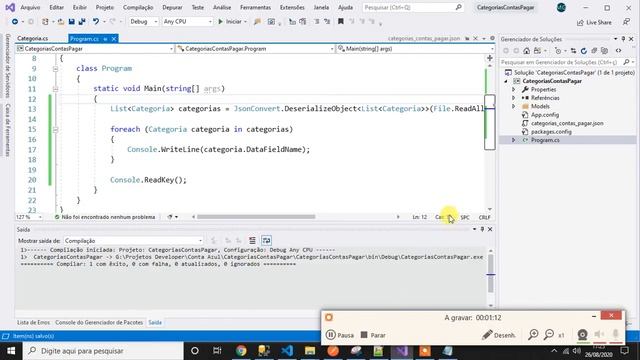Expand the Referências node in solution tree
The image size is (640, 360).
514,98
